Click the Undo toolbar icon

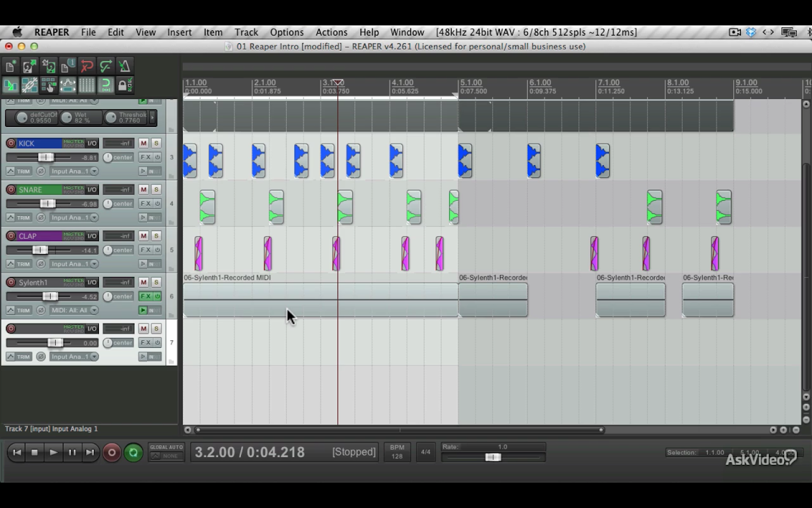[x=87, y=66]
